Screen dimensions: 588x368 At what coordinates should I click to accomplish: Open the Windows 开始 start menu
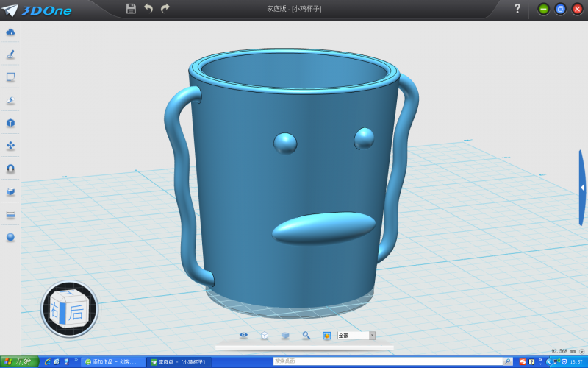point(20,361)
